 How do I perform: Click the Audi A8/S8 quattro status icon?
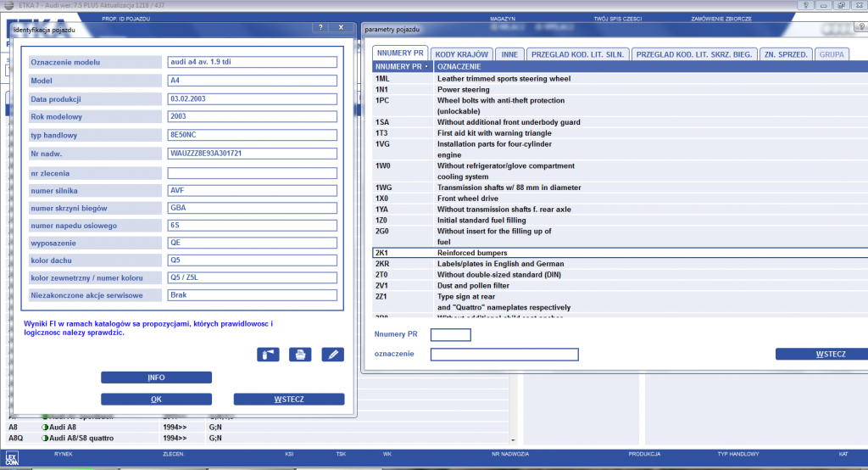click(x=45, y=438)
